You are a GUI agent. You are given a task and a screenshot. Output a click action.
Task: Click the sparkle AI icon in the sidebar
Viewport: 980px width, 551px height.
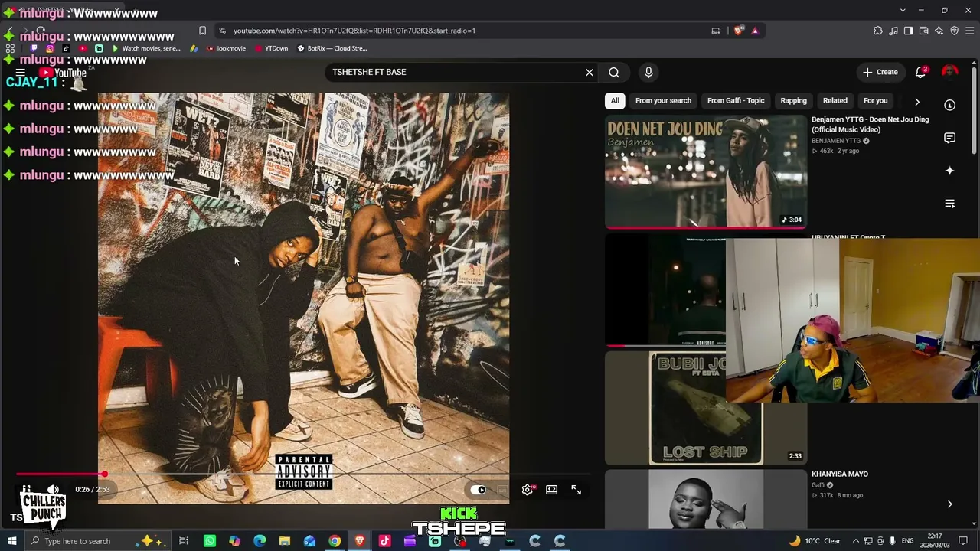click(x=949, y=171)
